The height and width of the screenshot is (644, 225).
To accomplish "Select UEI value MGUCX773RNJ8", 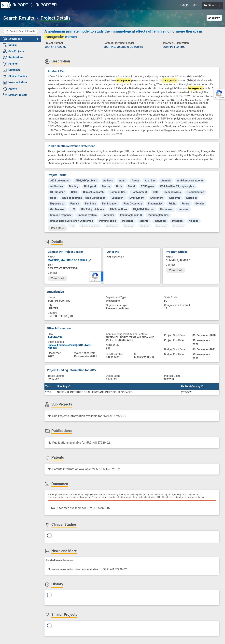I will (x=144, y=358).
